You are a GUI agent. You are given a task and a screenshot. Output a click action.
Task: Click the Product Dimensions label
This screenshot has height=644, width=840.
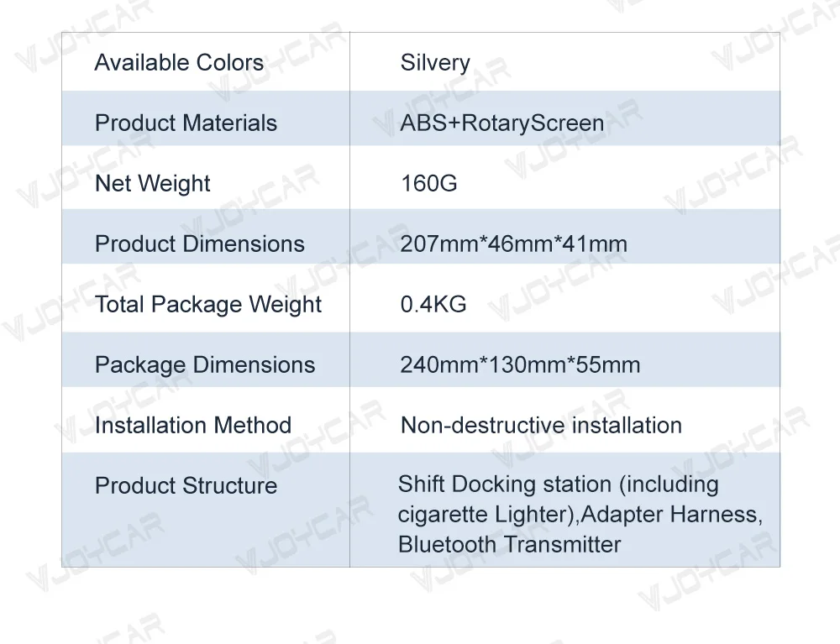[200, 244]
